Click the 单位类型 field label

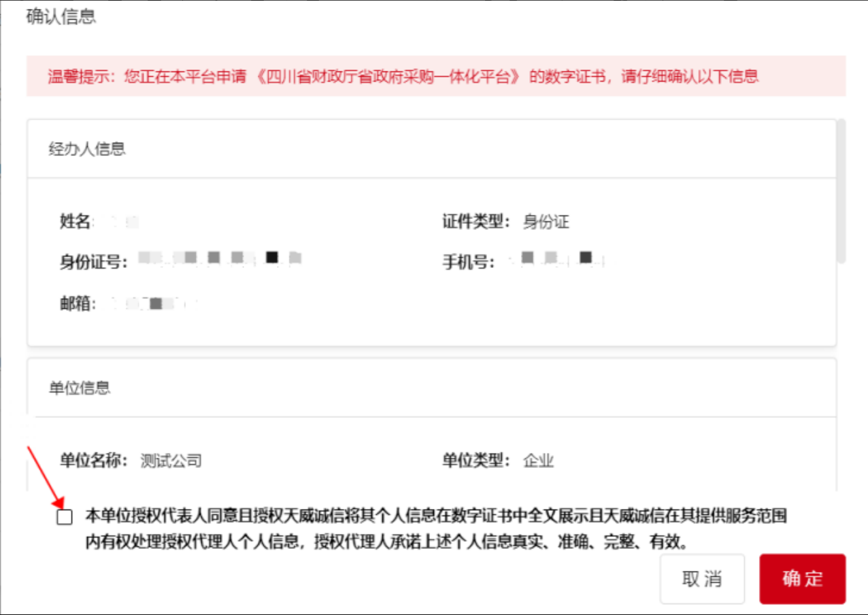476,461
